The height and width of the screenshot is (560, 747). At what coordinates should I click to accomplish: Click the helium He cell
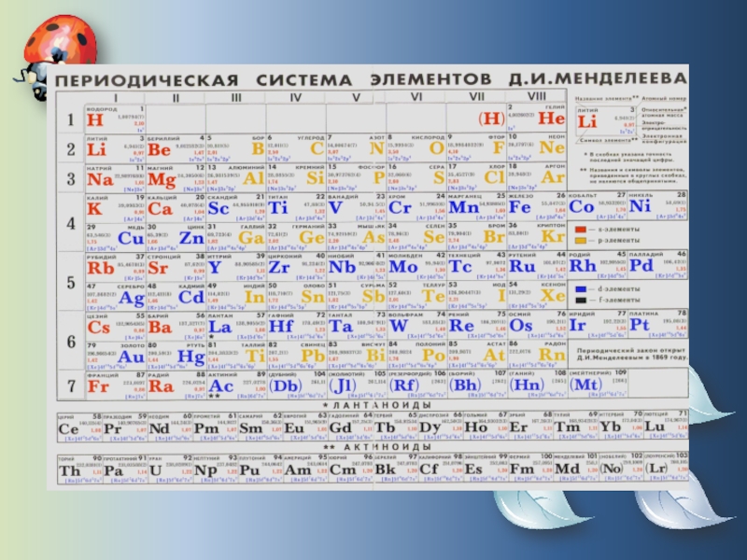[x=536, y=118]
